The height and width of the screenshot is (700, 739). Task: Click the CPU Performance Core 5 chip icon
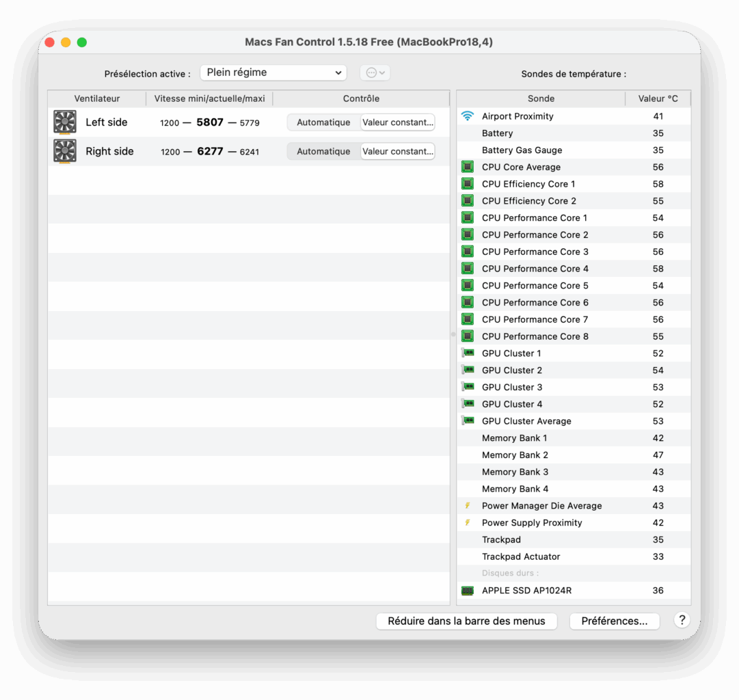[467, 286]
